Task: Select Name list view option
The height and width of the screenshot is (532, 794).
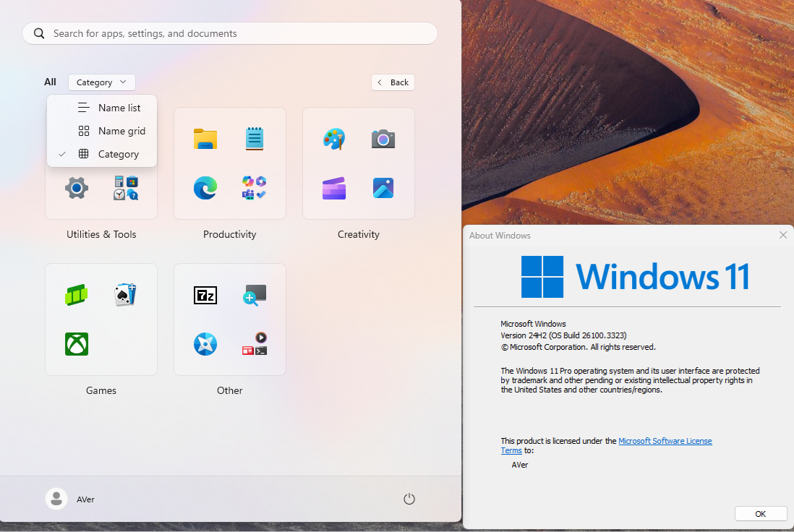Action: coord(102,108)
